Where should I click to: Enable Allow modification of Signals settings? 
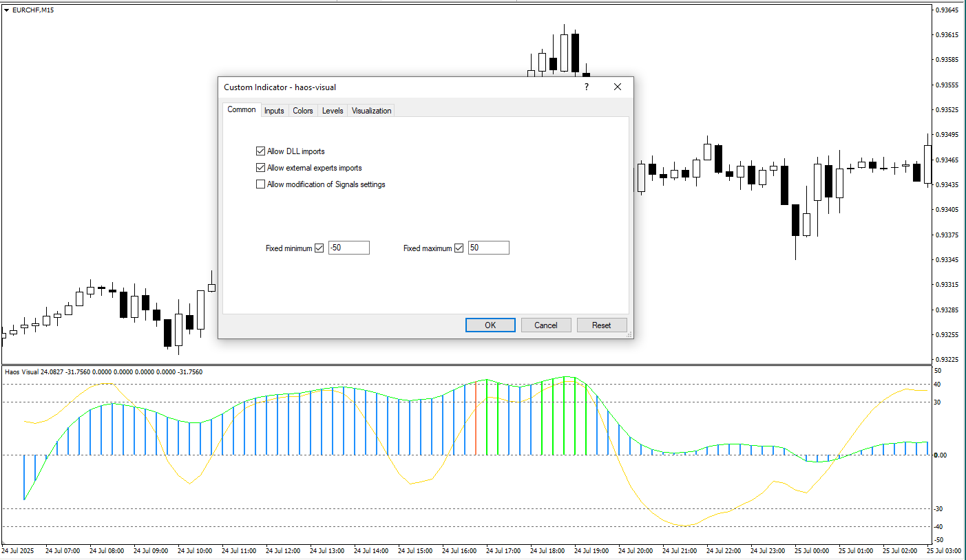point(260,184)
